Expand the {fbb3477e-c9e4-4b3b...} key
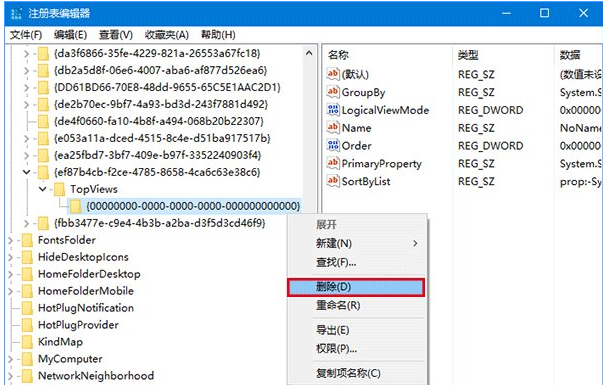 27,223
